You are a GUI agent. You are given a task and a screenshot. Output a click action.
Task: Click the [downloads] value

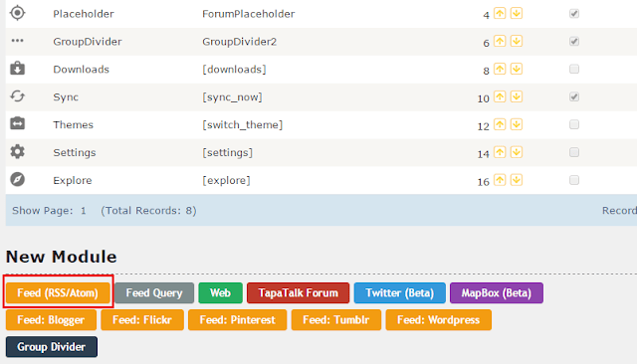234,70
